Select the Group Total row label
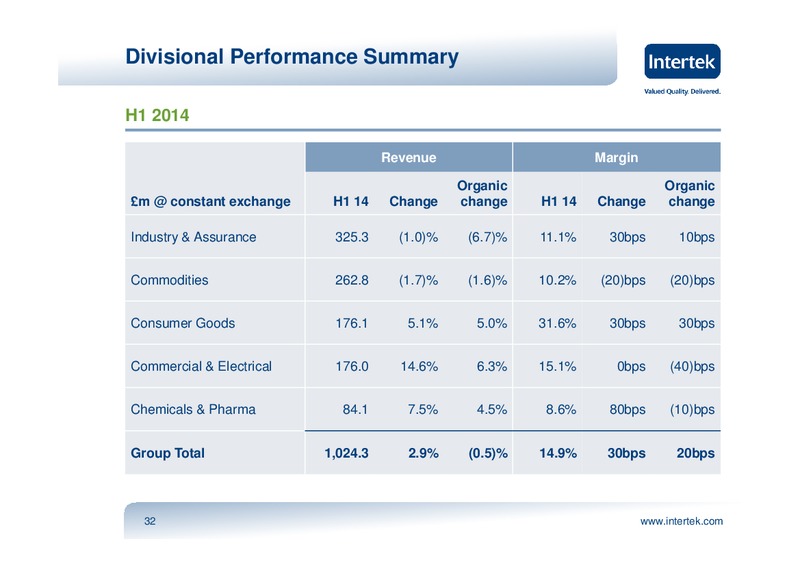Image resolution: width=800 pixels, height=565 pixels. (167, 453)
